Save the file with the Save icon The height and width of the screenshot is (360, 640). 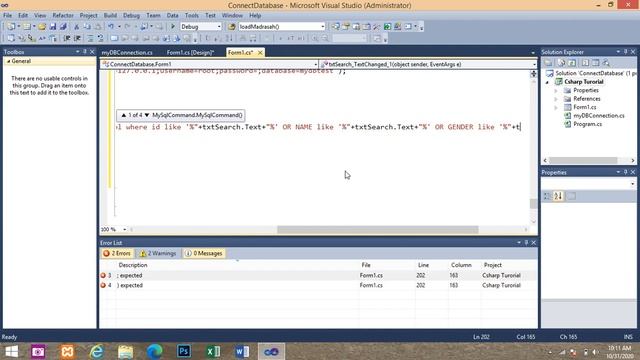pyautogui.click(x=53, y=27)
